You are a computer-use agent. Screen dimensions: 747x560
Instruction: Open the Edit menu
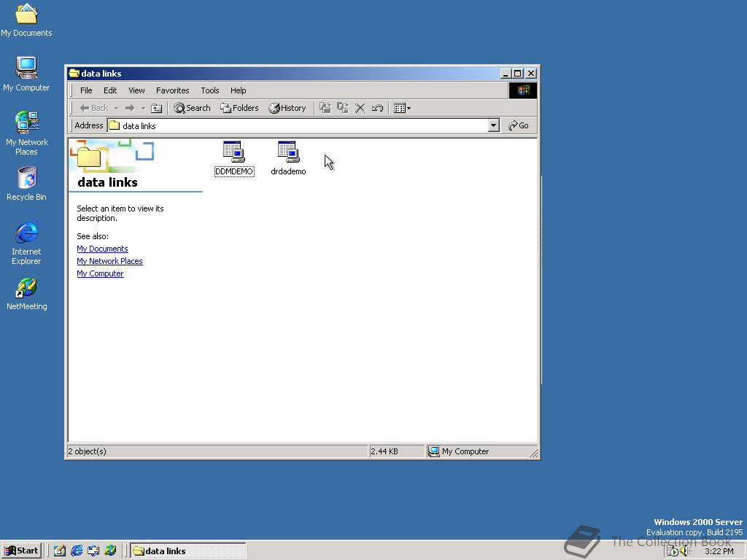[x=110, y=90]
